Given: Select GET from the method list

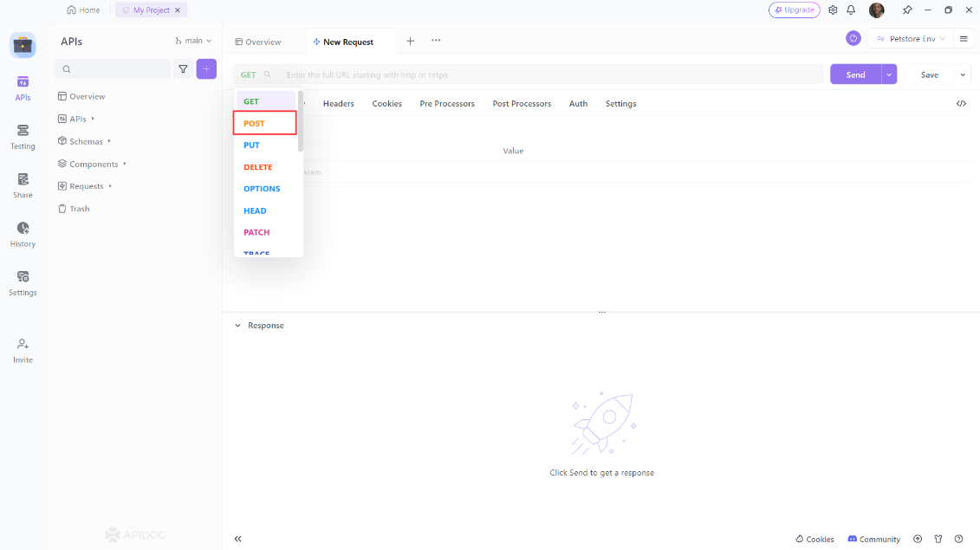Looking at the screenshot, I should tap(266, 101).
